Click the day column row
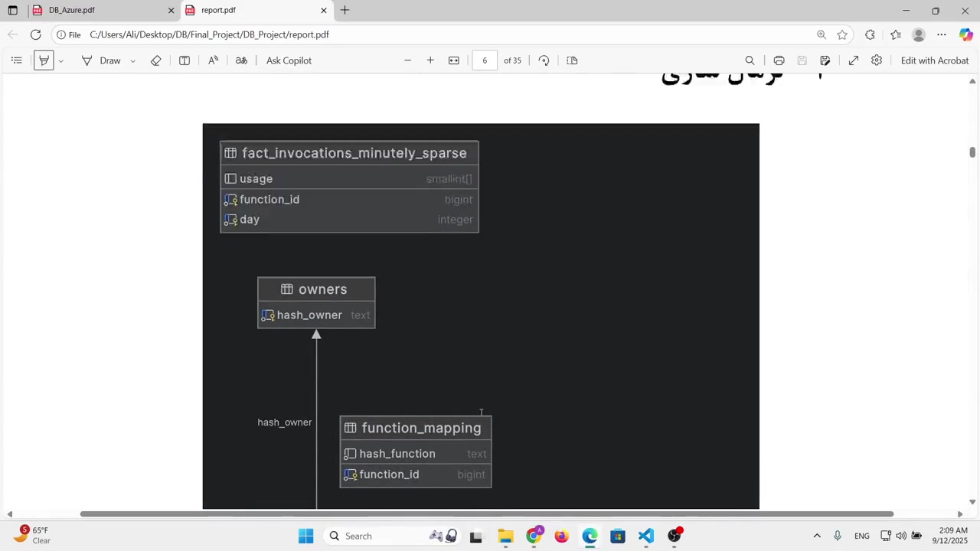 click(349, 220)
